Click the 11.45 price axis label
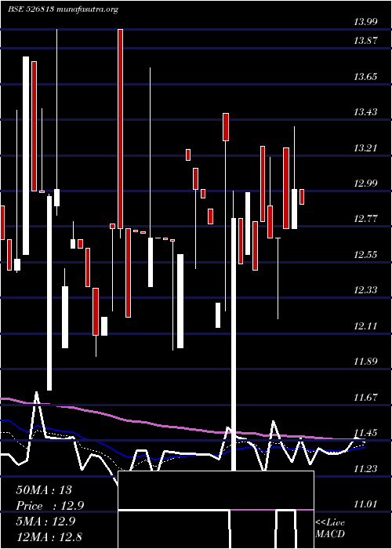 point(365,433)
